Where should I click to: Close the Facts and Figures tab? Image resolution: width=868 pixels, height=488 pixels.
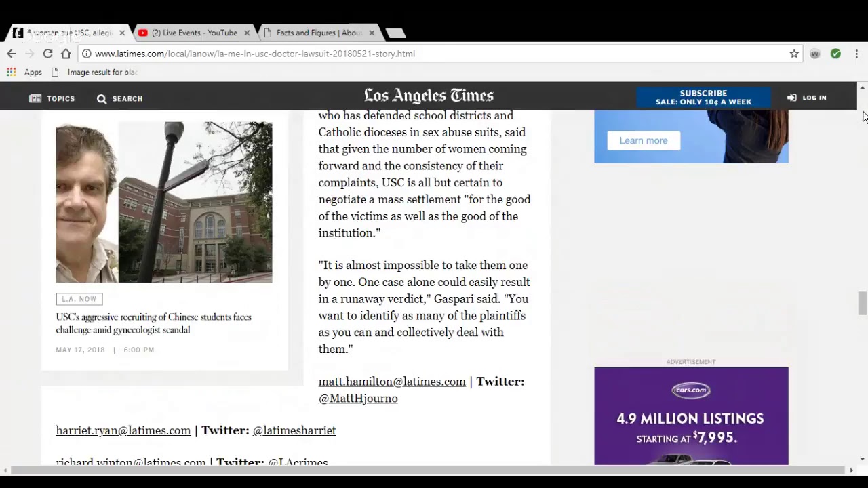click(x=372, y=33)
